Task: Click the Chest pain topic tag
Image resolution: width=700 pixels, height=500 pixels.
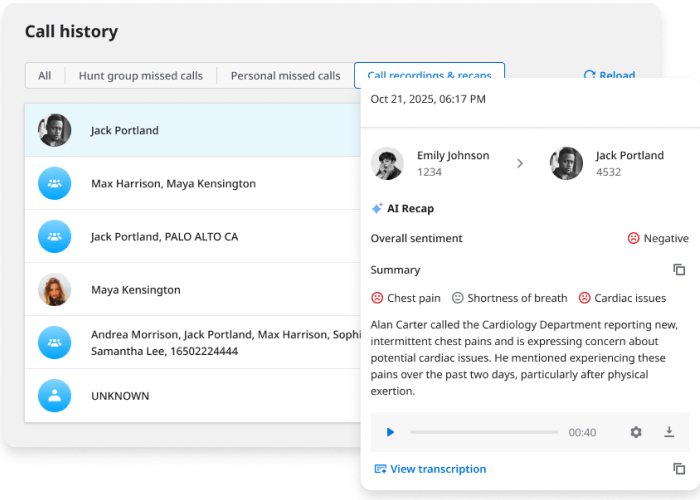Action: [405, 298]
